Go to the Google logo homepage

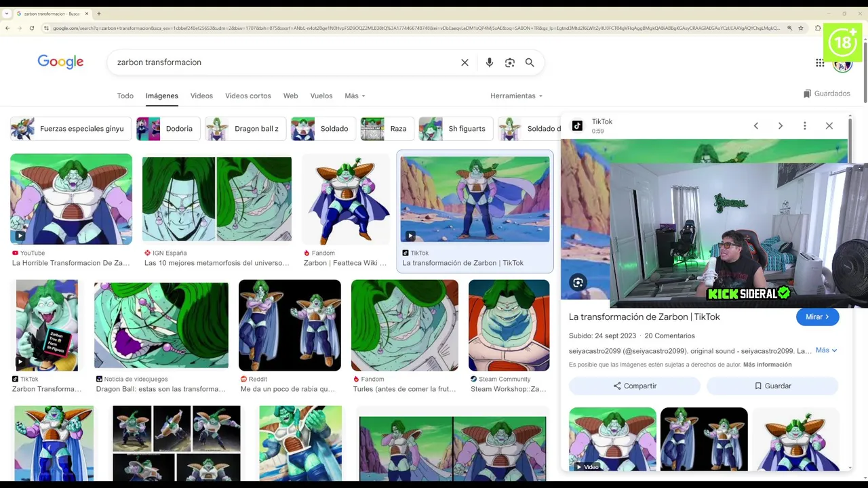[60, 62]
